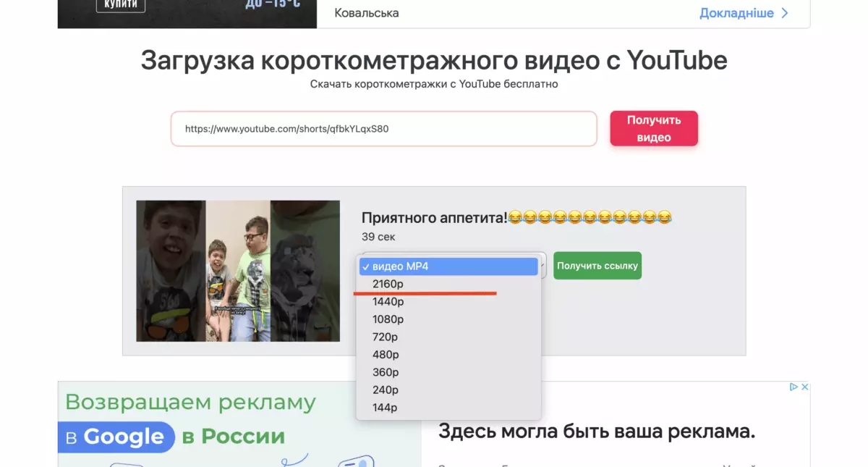Open the video preview thumbnail
868x467 pixels.
point(238,271)
